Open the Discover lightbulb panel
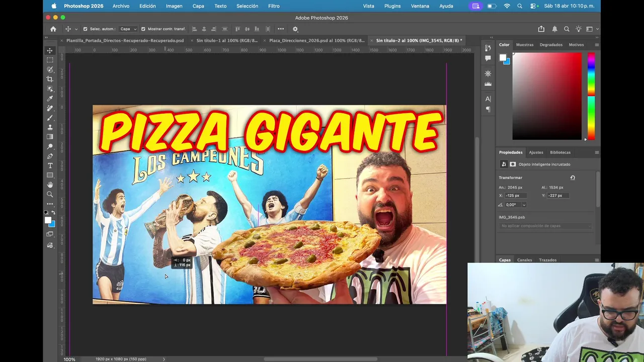This screenshot has width=644, height=362. pyautogui.click(x=579, y=29)
